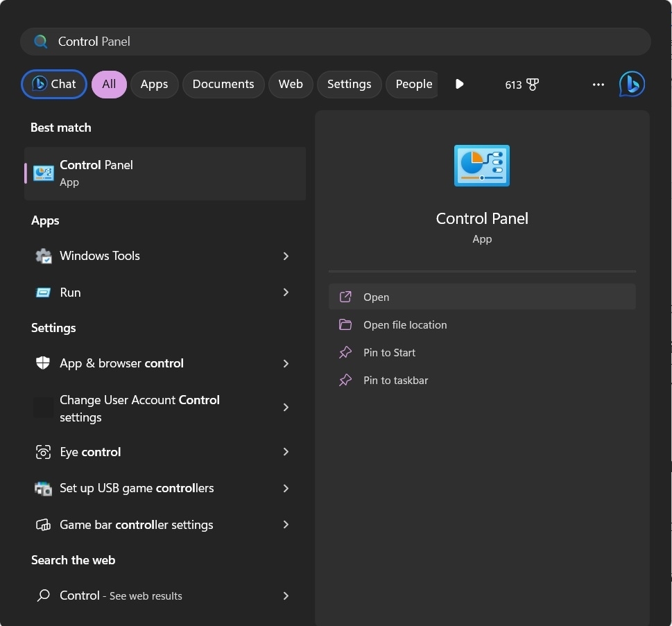Expand Windows Tools details chevron
The image size is (672, 626).
(x=286, y=257)
